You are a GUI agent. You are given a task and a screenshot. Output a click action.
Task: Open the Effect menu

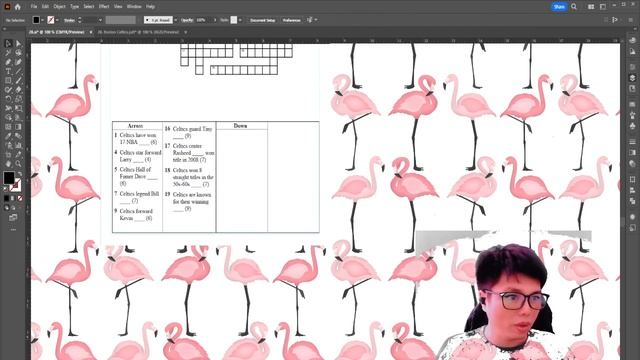104,7
